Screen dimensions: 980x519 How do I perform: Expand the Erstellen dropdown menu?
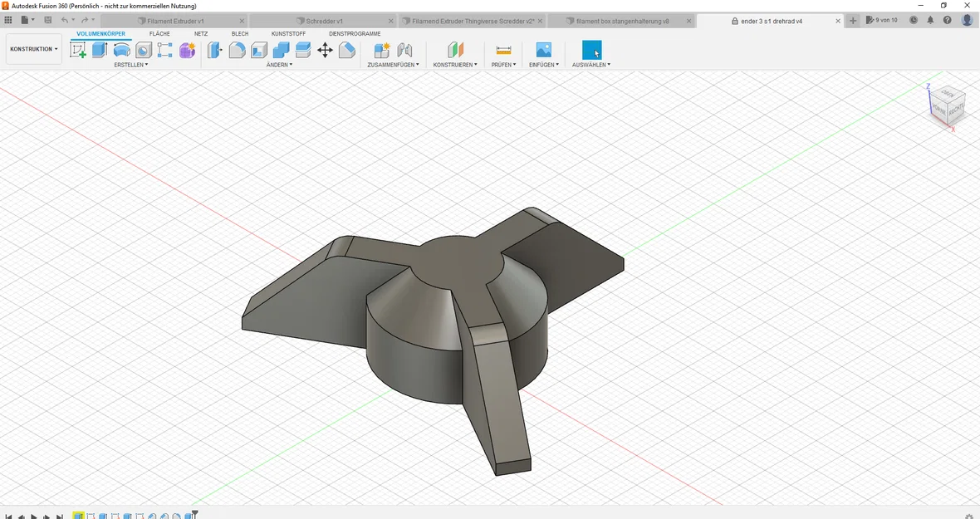click(131, 64)
